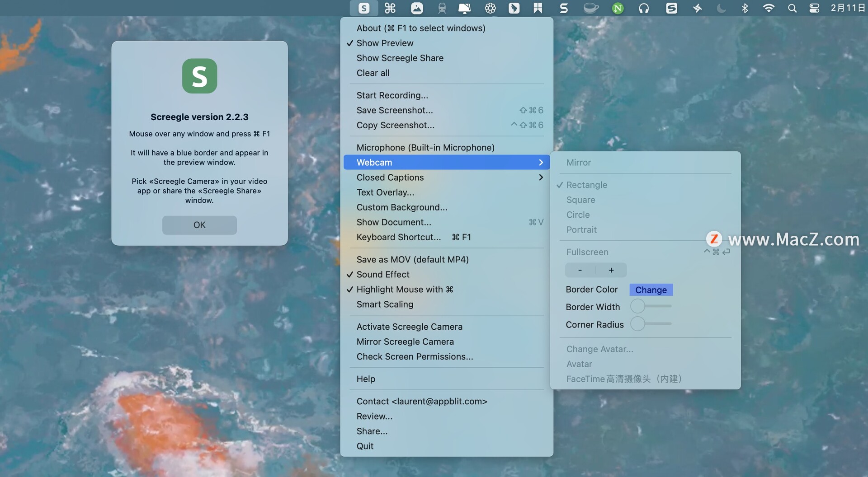Image resolution: width=868 pixels, height=477 pixels.
Task: Select the Circle webcam shape
Action: [x=577, y=215]
